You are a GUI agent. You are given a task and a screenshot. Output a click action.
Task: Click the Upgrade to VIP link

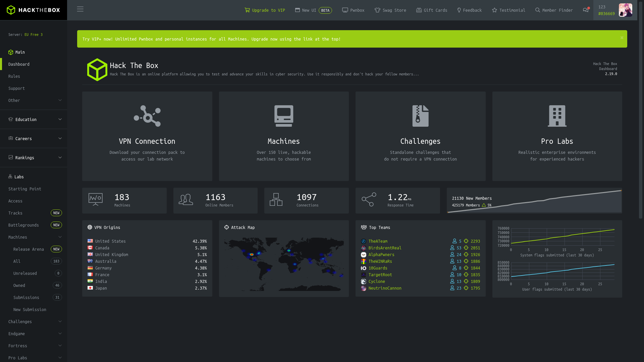coord(265,10)
